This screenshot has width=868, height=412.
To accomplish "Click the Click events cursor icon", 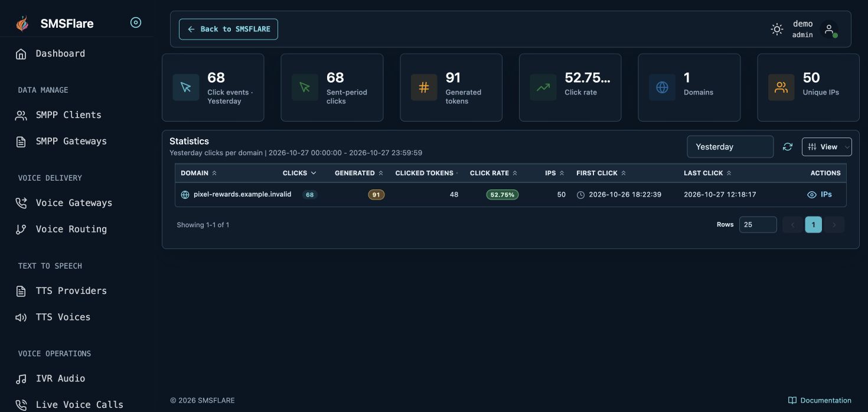I will click(x=186, y=87).
